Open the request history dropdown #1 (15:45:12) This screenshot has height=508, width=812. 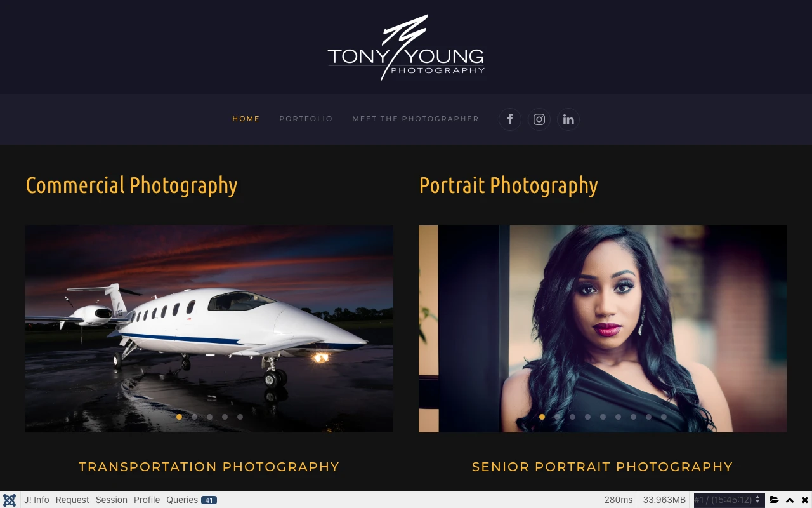click(728, 500)
